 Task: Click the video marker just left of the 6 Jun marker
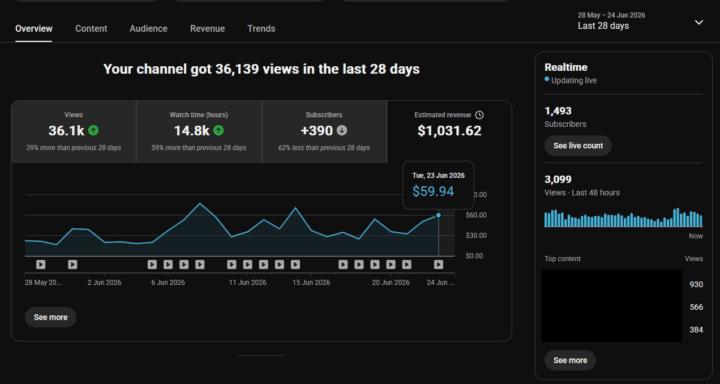[x=152, y=265]
